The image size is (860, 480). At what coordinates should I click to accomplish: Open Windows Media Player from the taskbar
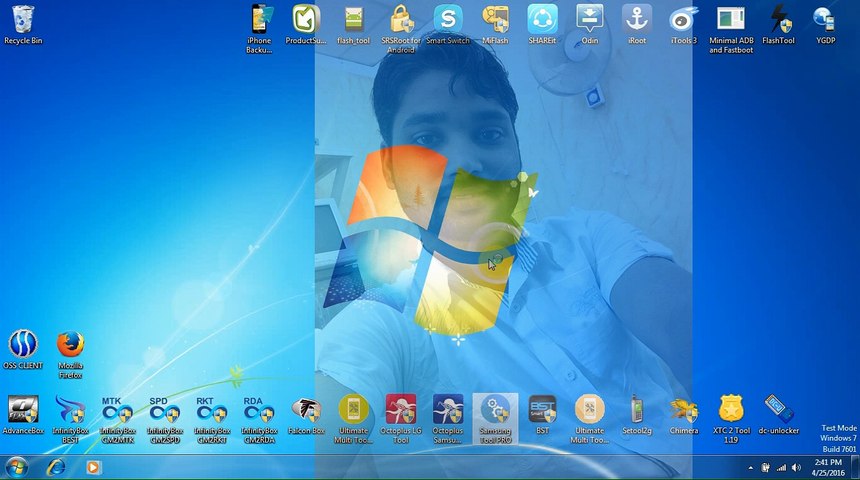pyautogui.click(x=92, y=467)
